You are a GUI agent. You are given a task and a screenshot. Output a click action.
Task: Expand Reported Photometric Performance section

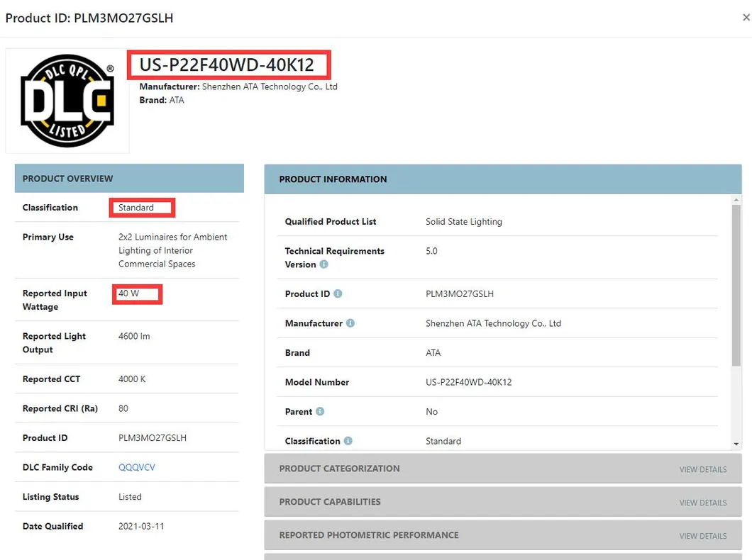[x=502, y=535]
